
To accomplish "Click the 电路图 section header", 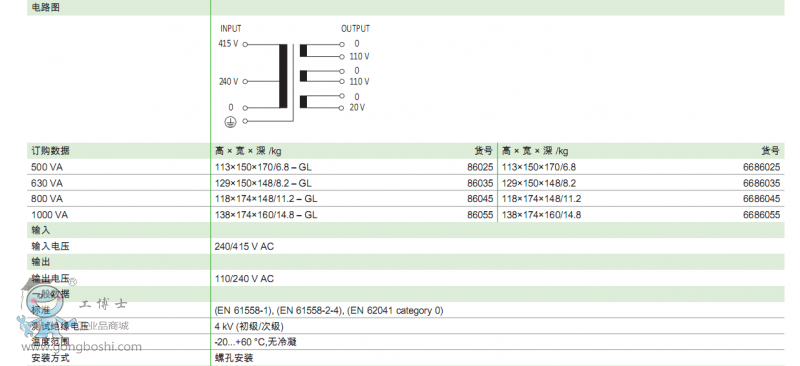I will (45, 8).
